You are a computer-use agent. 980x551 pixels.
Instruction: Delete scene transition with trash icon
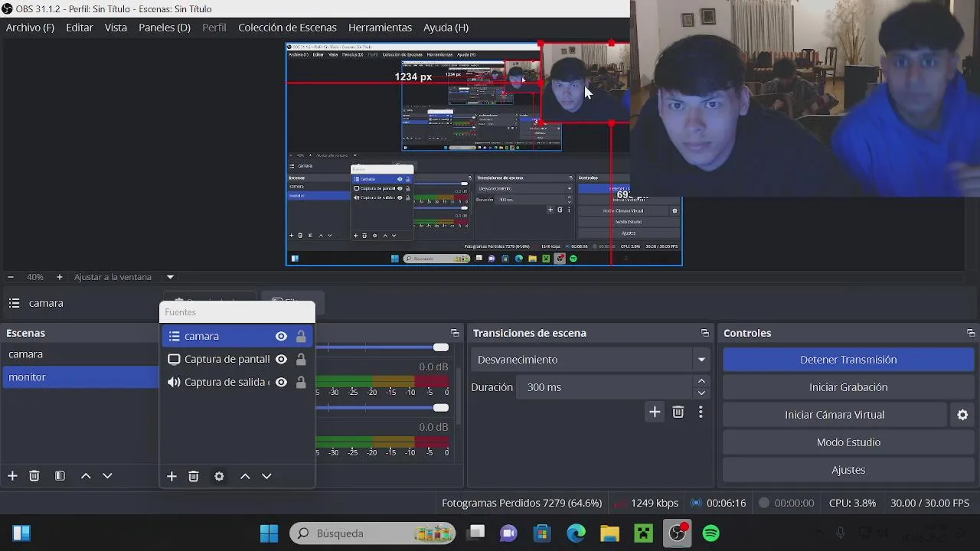678,412
